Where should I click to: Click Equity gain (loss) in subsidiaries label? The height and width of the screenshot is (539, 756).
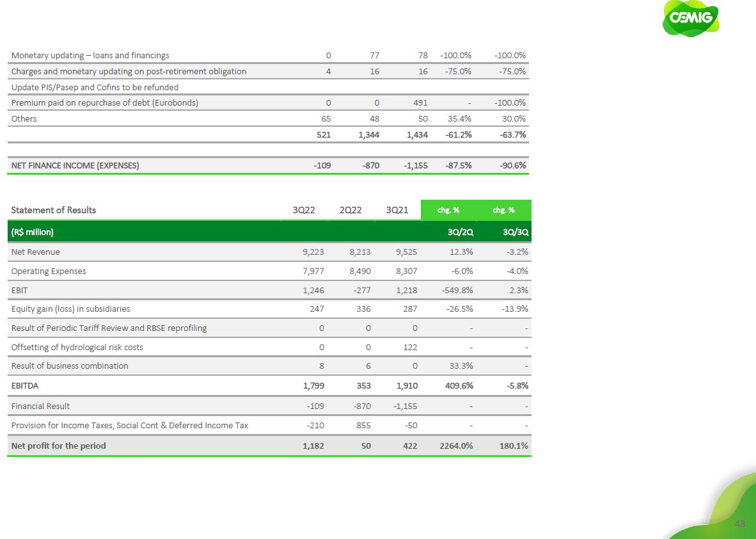pyautogui.click(x=70, y=309)
